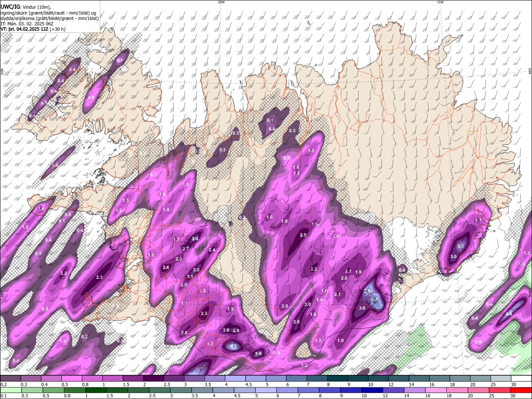The height and width of the screenshot is (399, 532).
Task: Click the "2.3" precipitation value on map
Action: point(99,277)
